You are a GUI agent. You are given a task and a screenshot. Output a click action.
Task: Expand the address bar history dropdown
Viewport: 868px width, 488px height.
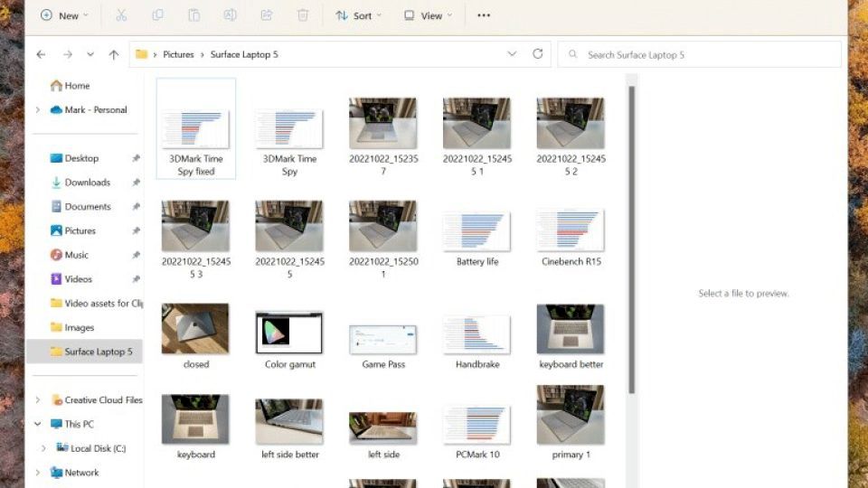pyautogui.click(x=512, y=54)
